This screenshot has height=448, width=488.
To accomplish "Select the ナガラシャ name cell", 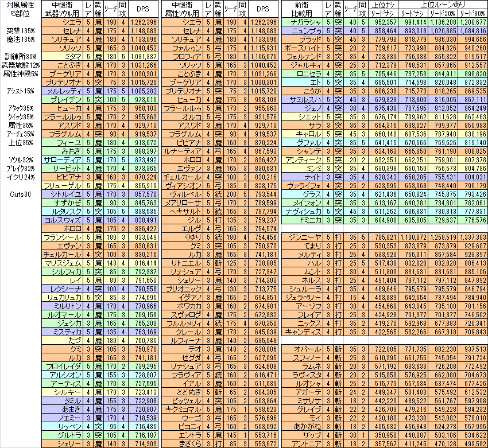I will 302,22.
